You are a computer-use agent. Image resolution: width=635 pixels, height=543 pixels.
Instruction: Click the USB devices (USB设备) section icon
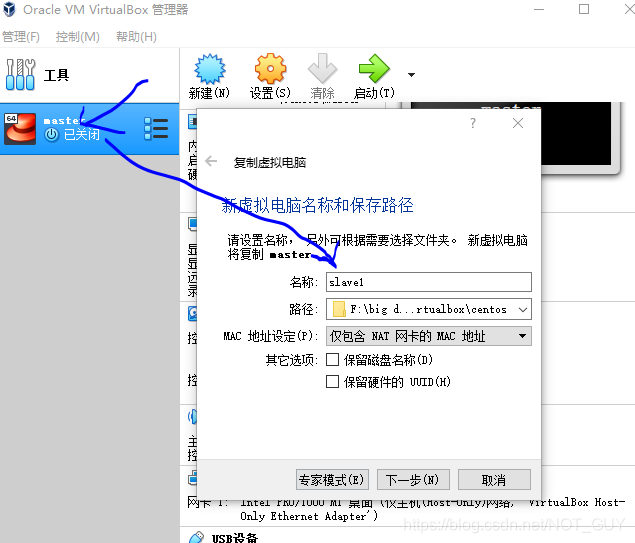[196, 537]
